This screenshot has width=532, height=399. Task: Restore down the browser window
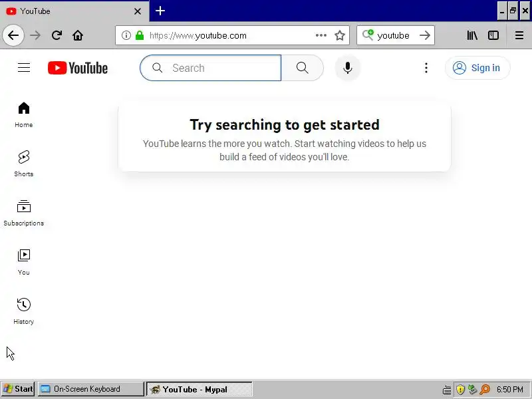coord(513,11)
